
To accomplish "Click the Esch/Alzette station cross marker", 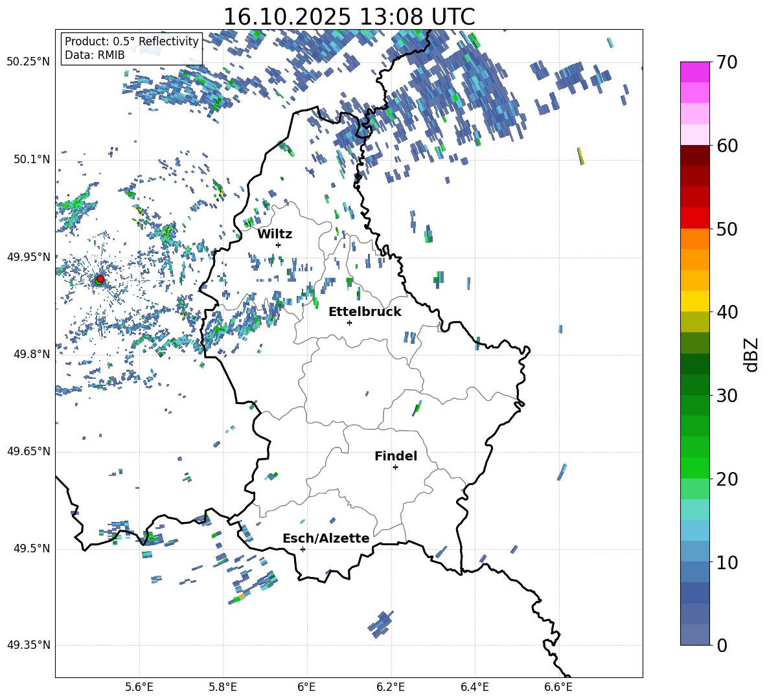I will click(303, 549).
